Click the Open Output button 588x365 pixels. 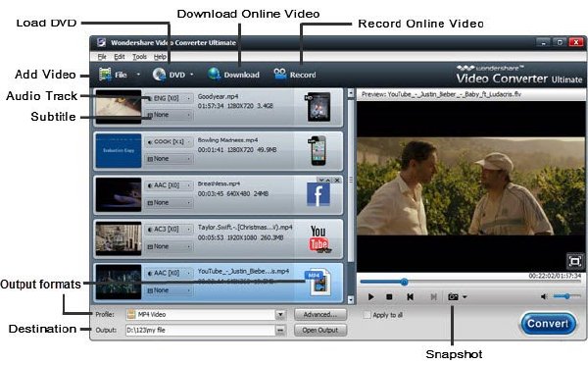click(320, 330)
